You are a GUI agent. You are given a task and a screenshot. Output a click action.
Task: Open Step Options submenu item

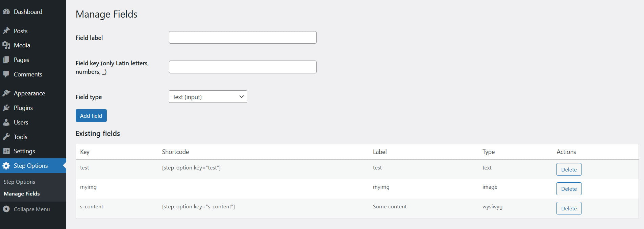click(x=19, y=182)
